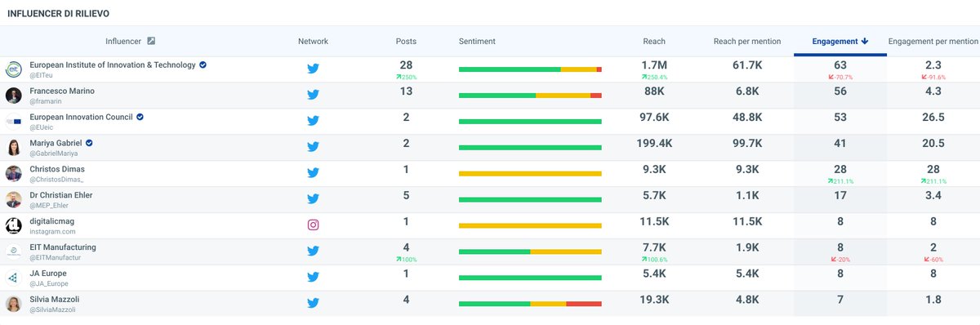Sort by the Reach column header
This screenshot has height=325, width=980.
click(654, 41)
